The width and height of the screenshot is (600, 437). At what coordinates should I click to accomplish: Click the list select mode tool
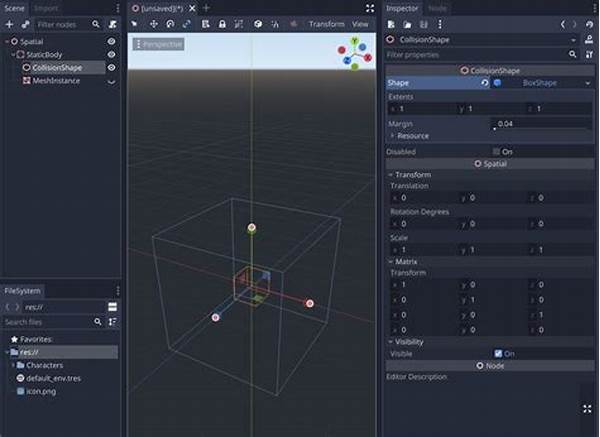205,24
